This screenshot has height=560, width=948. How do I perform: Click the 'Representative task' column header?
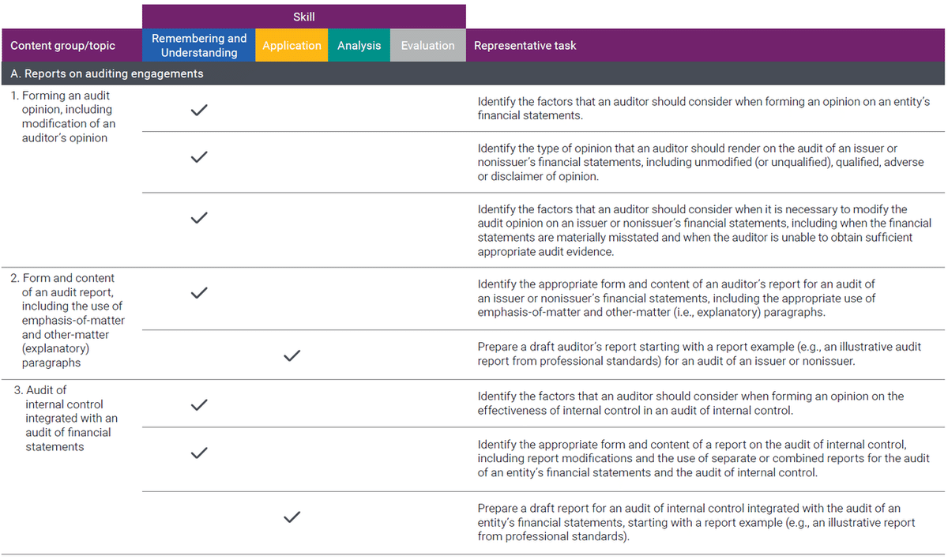(525, 46)
